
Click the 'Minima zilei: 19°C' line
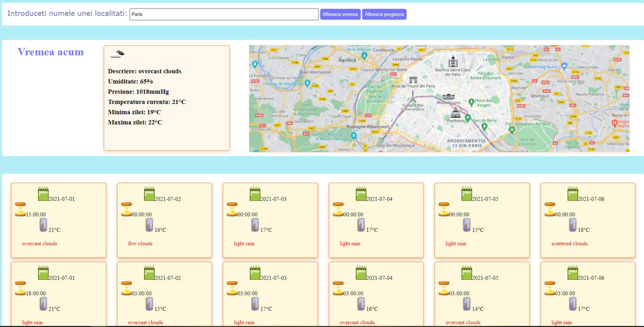[134, 112]
